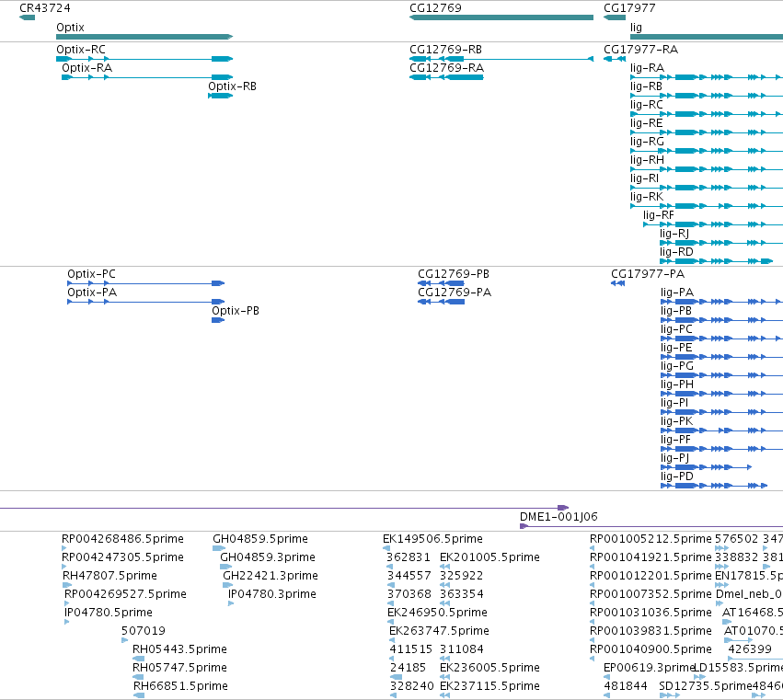Select the CR43724 gene label
783x700 pixels.
coord(45,8)
